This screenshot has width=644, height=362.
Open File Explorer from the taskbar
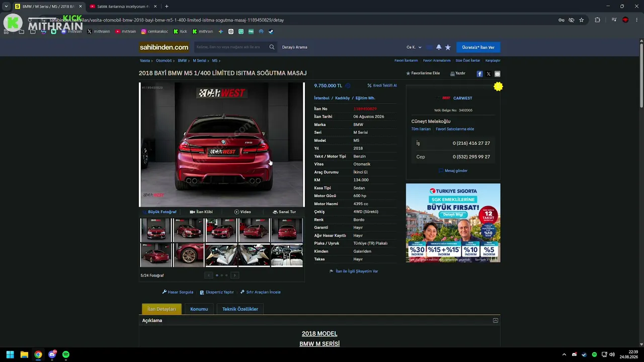(24, 354)
